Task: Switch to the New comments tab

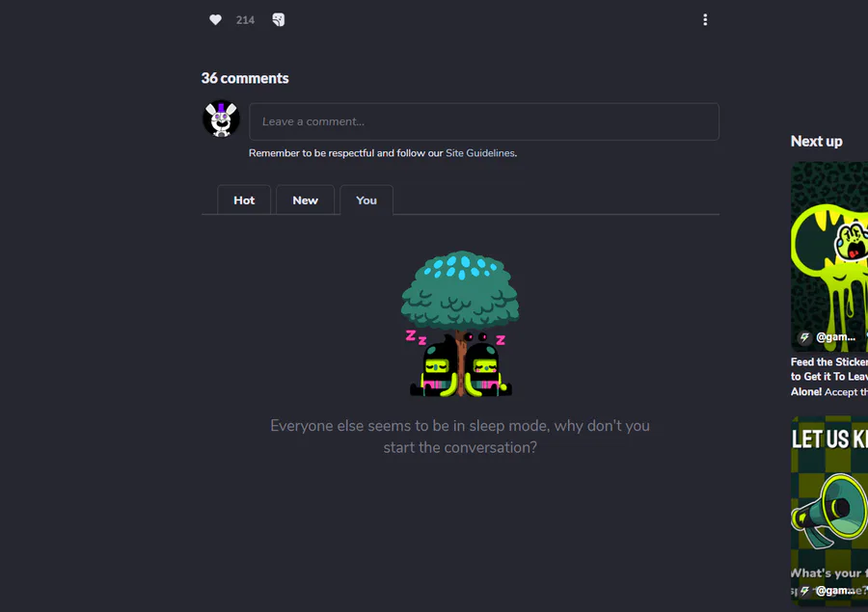Action: (x=305, y=200)
